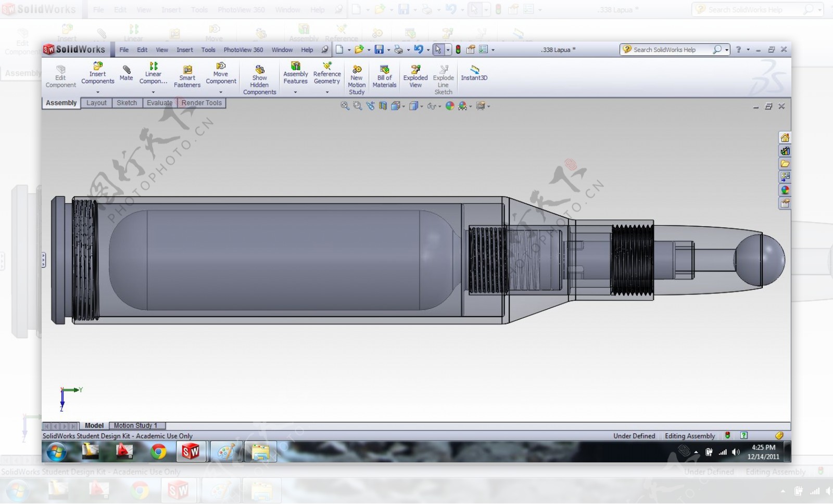Open the File Explorer task pane icon

click(785, 164)
